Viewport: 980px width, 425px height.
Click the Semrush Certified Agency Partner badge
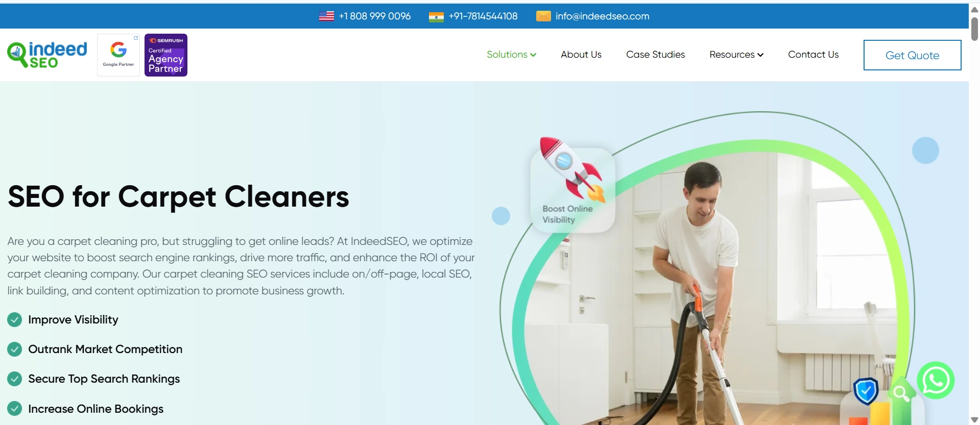[166, 55]
